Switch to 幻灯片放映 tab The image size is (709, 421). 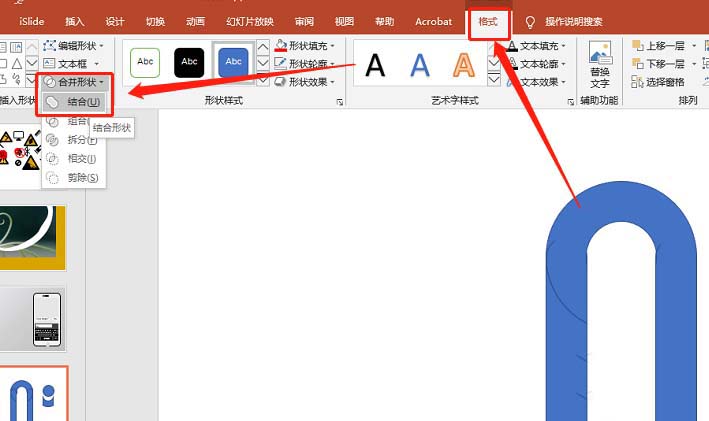pyautogui.click(x=250, y=22)
